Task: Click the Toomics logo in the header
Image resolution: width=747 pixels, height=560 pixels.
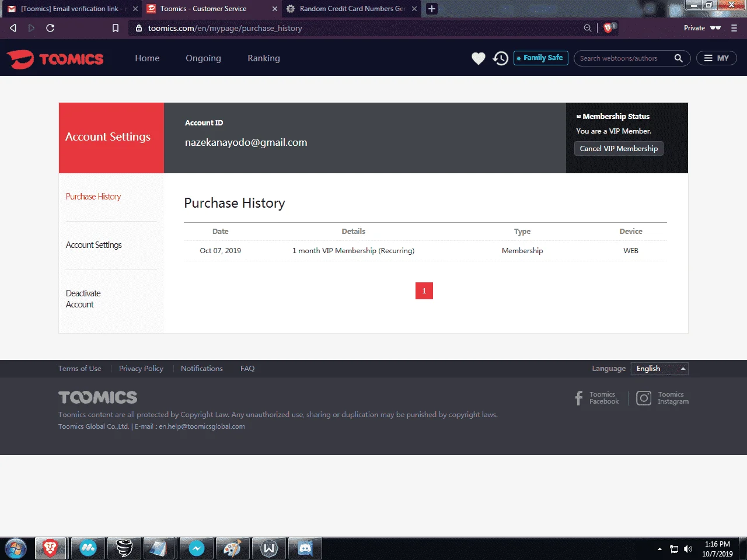Action: (x=55, y=59)
